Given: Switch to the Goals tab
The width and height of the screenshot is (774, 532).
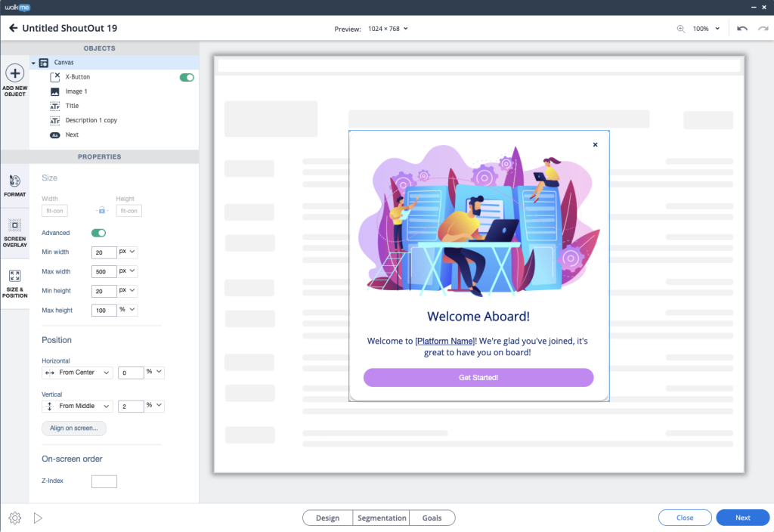Looking at the screenshot, I should click(432, 518).
